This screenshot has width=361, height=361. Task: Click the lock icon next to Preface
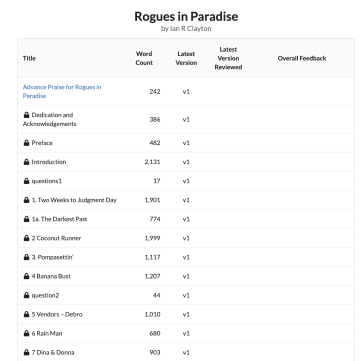pyautogui.click(x=26, y=143)
